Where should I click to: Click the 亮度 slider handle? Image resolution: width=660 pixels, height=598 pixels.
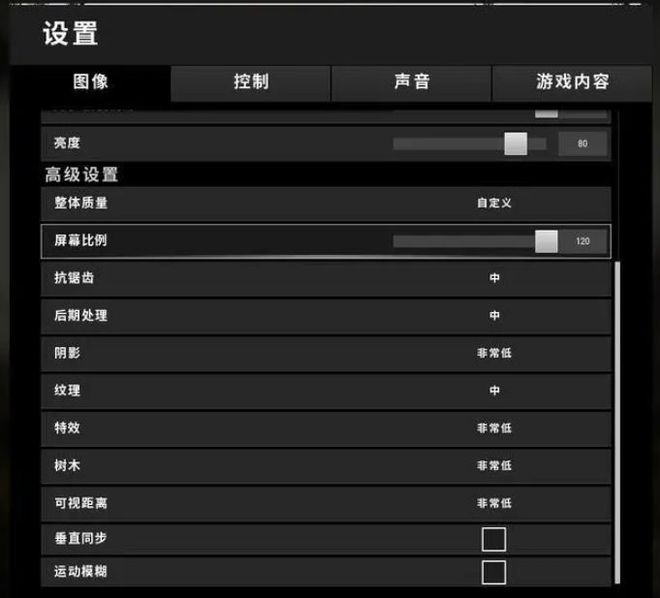coord(516,144)
